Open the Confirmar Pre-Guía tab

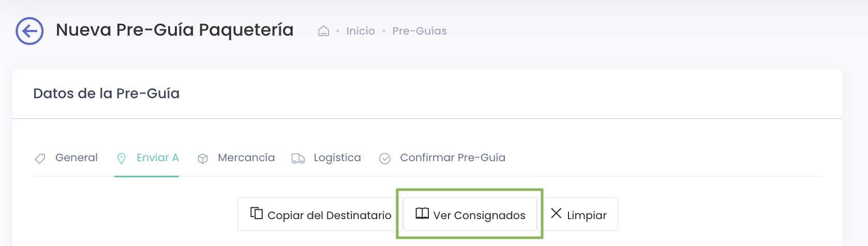click(x=442, y=158)
